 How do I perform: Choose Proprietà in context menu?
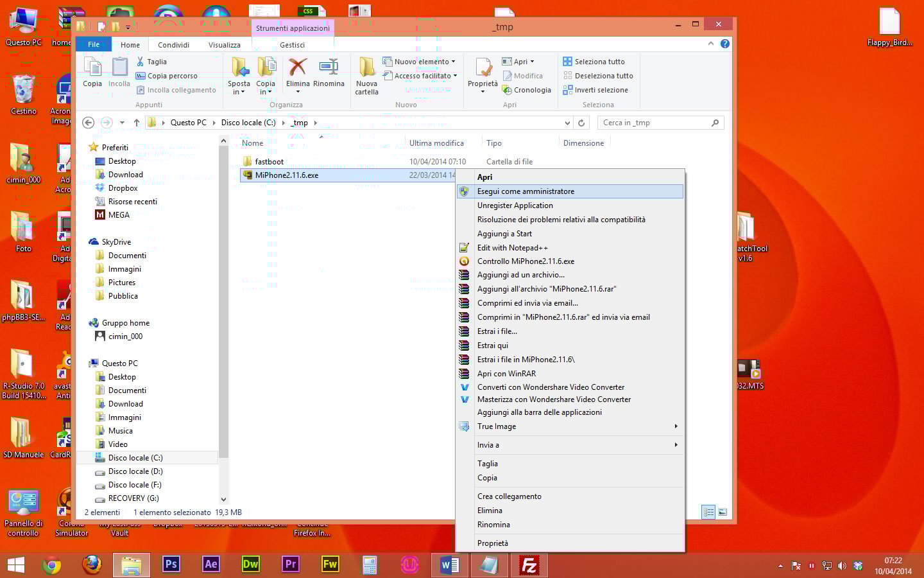[x=570, y=543]
